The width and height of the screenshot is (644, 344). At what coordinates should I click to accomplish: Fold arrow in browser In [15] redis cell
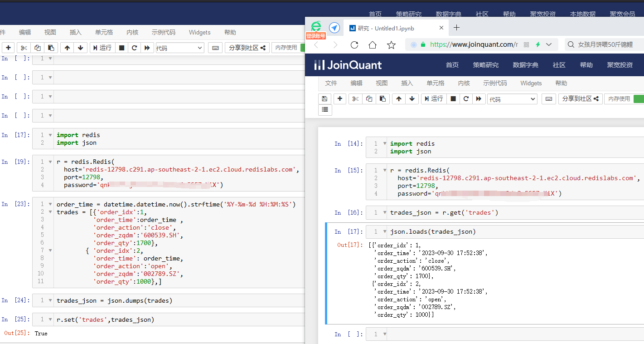(x=385, y=170)
